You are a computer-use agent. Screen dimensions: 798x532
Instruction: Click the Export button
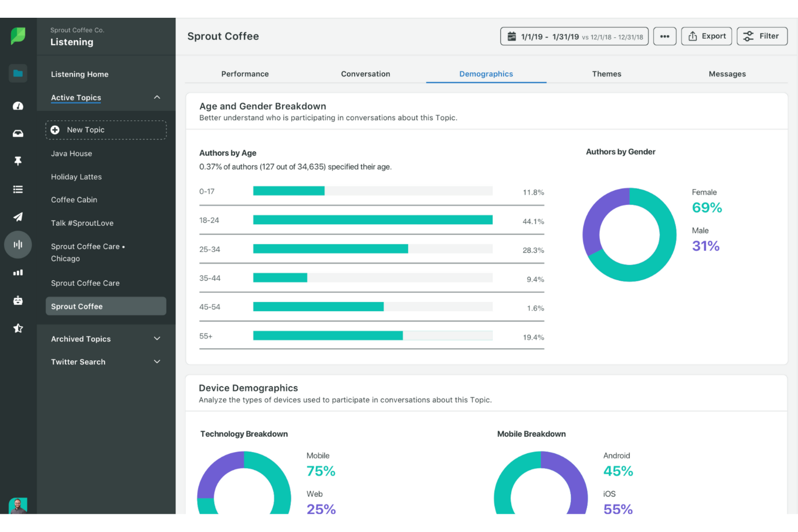click(706, 36)
